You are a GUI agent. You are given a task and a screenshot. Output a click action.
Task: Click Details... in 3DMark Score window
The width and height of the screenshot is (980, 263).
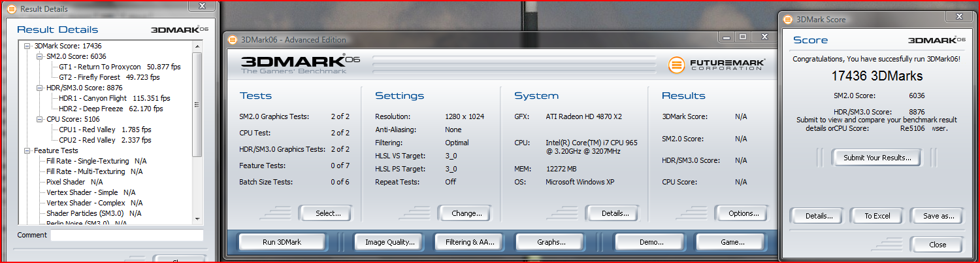point(819,216)
